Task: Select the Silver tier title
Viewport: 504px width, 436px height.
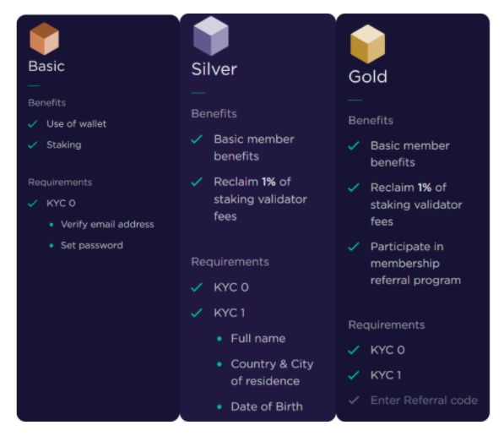Action: (214, 69)
